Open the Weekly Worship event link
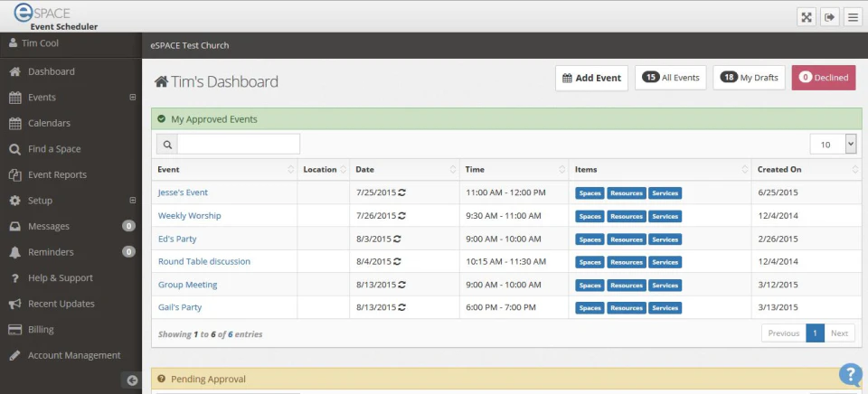The width and height of the screenshot is (868, 394). [189, 216]
